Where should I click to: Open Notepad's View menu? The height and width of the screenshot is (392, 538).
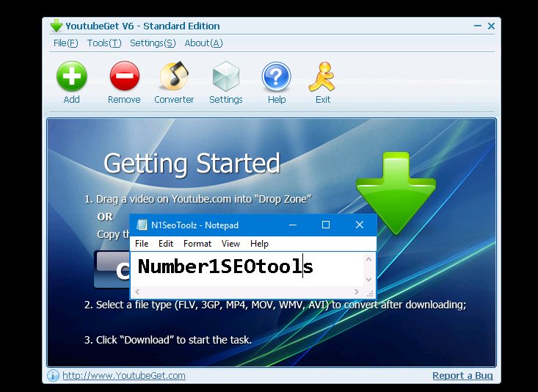pyautogui.click(x=230, y=244)
